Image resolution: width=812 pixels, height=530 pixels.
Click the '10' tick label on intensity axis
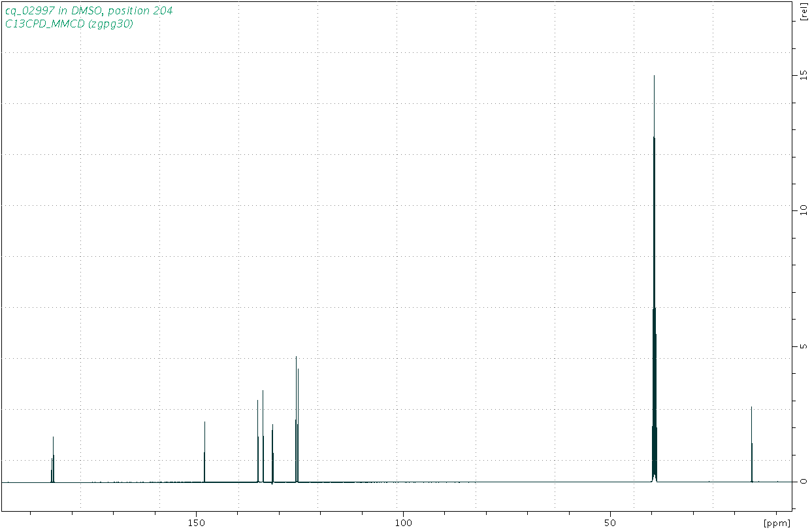pos(803,210)
